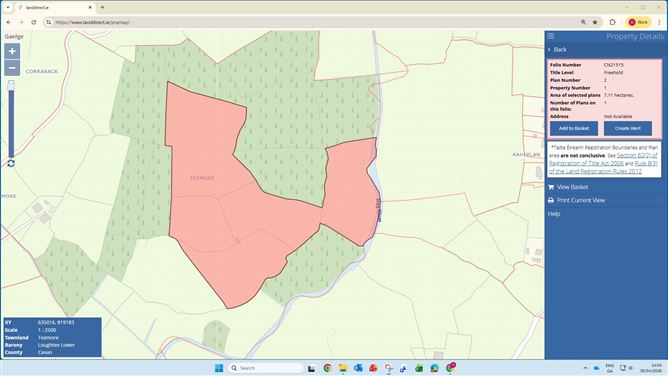
Task: Collapse panel using the Back chevron
Action: point(549,50)
